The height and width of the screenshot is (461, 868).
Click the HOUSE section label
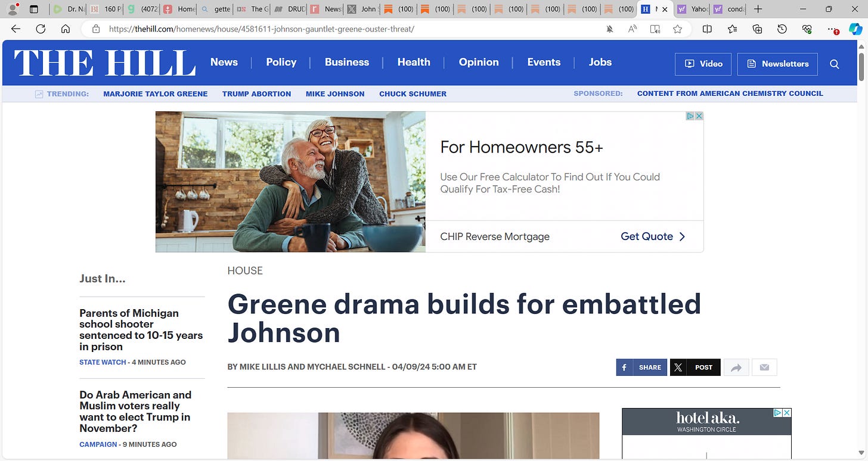click(x=245, y=270)
